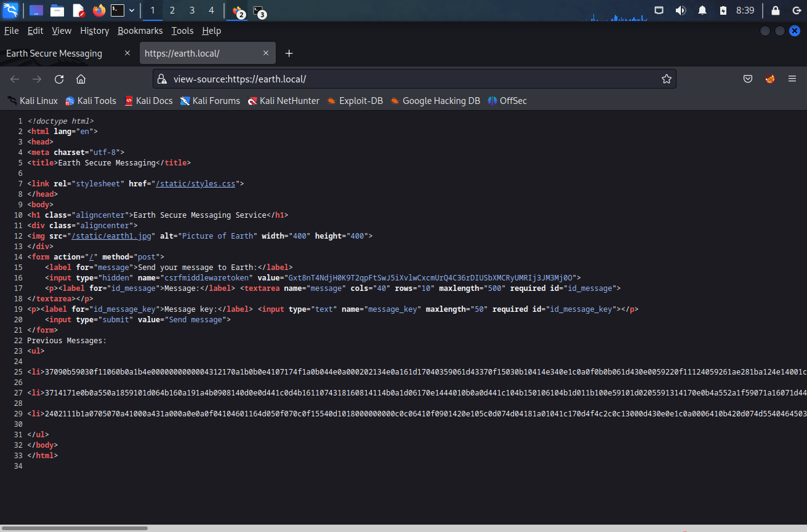Open the clock showing 8:39

pos(745,10)
